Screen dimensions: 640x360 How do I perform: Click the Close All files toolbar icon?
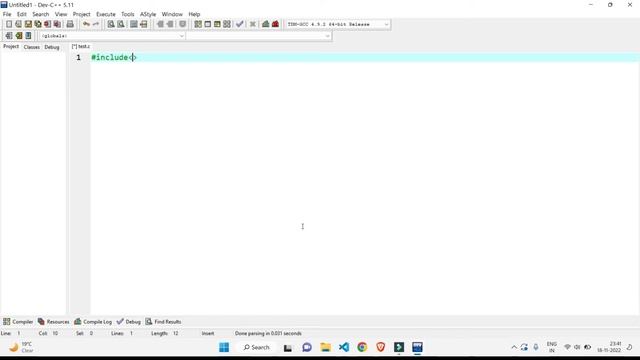[x=58, y=24]
